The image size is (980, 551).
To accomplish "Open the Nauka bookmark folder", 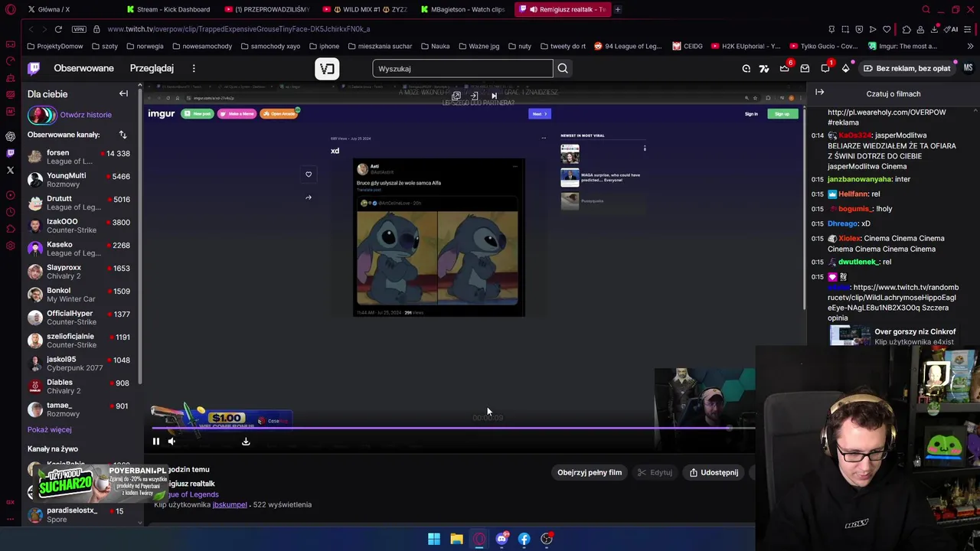I will click(435, 46).
